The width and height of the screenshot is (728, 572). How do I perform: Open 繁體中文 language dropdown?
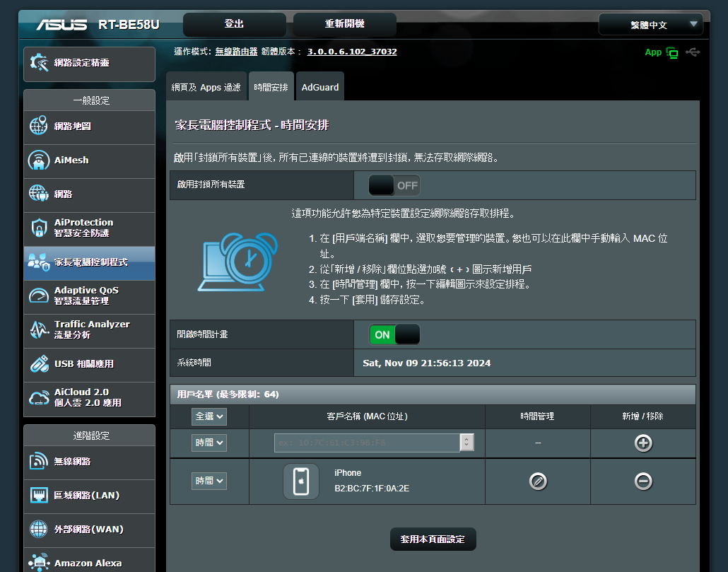click(x=650, y=25)
